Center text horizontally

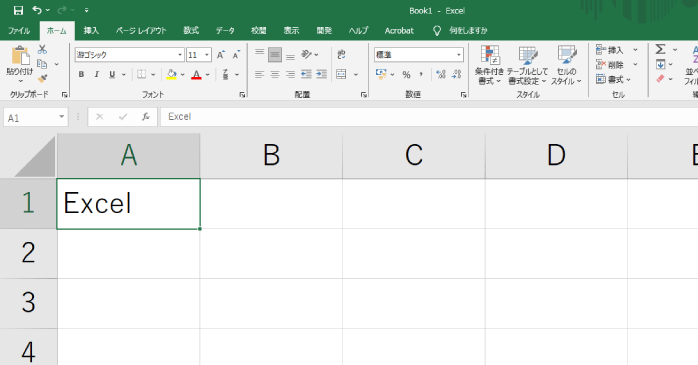pos(275,74)
